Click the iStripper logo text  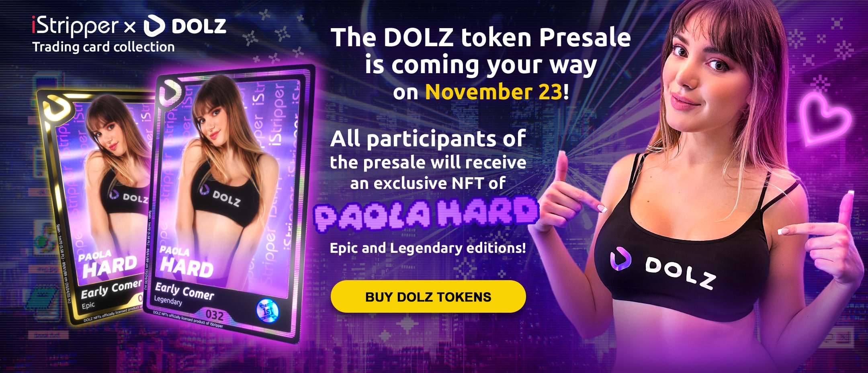click(75, 27)
